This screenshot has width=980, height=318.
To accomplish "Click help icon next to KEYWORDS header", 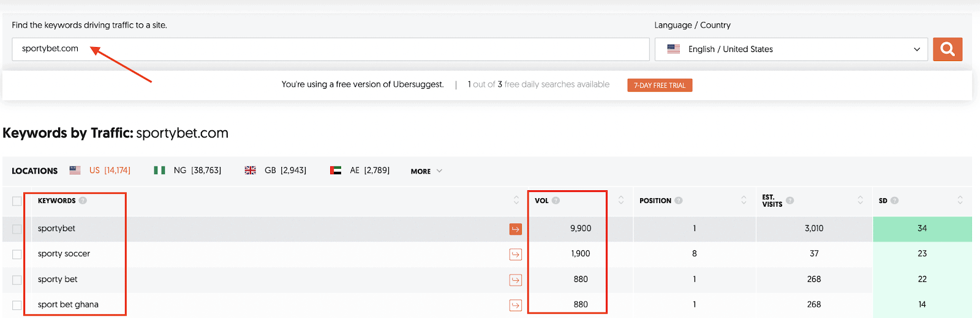I will click(83, 201).
